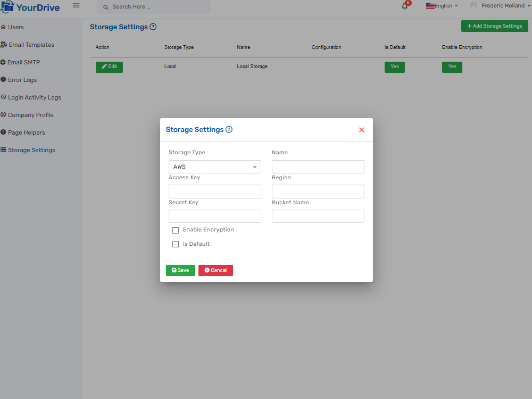Click the Storage Settings list icon in sidebar
Viewport: 532px width, 399px height.
point(3,149)
